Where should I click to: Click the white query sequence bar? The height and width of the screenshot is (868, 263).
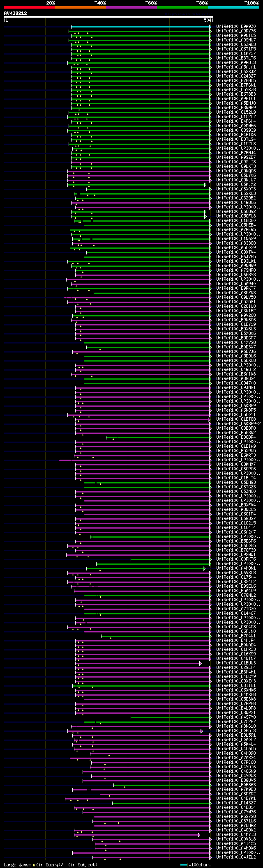tap(108, 17)
